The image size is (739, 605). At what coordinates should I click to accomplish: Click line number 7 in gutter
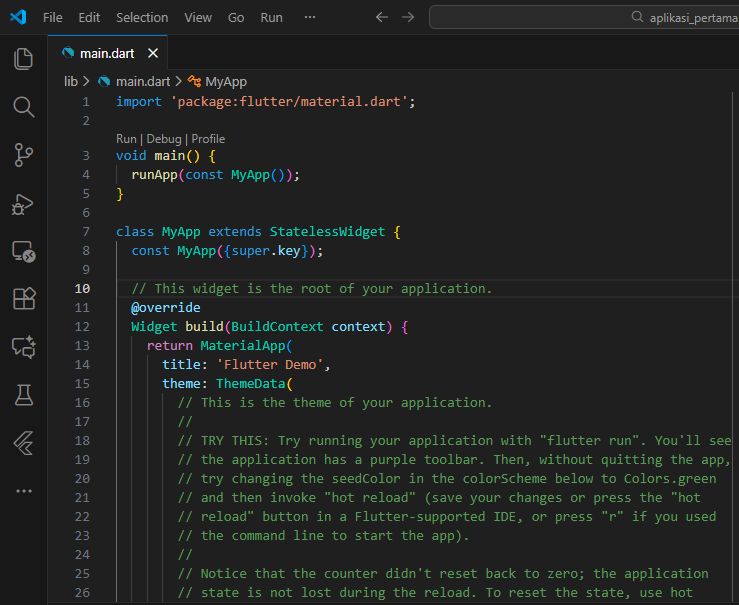point(86,231)
